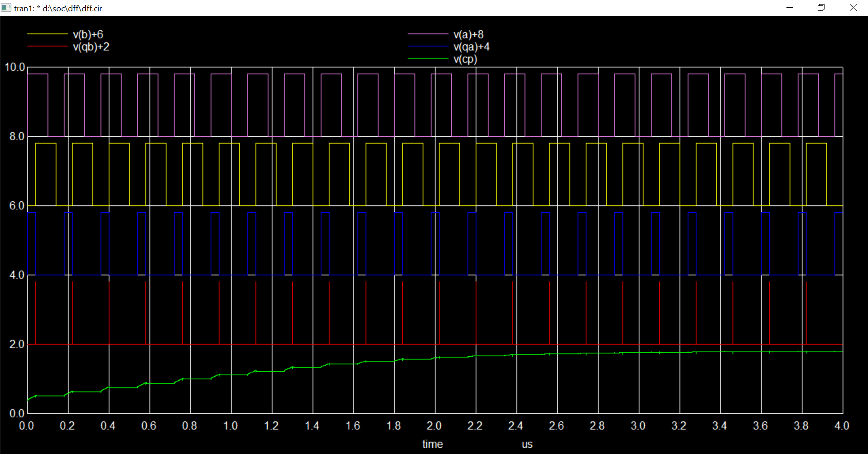Select the time axis label
The height and width of the screenshot is (454, 868).
click(x=432, y=444)
